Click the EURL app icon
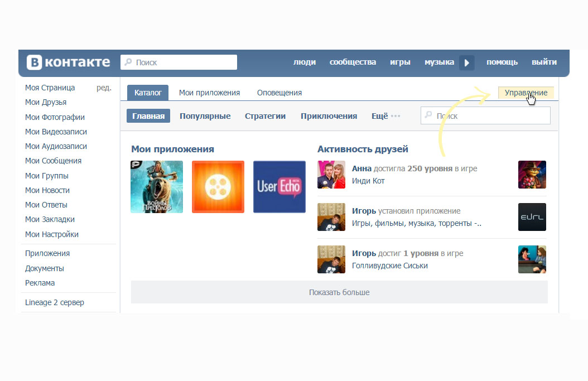588x381 pixels. pyautogui.click(x=532, y=217)
